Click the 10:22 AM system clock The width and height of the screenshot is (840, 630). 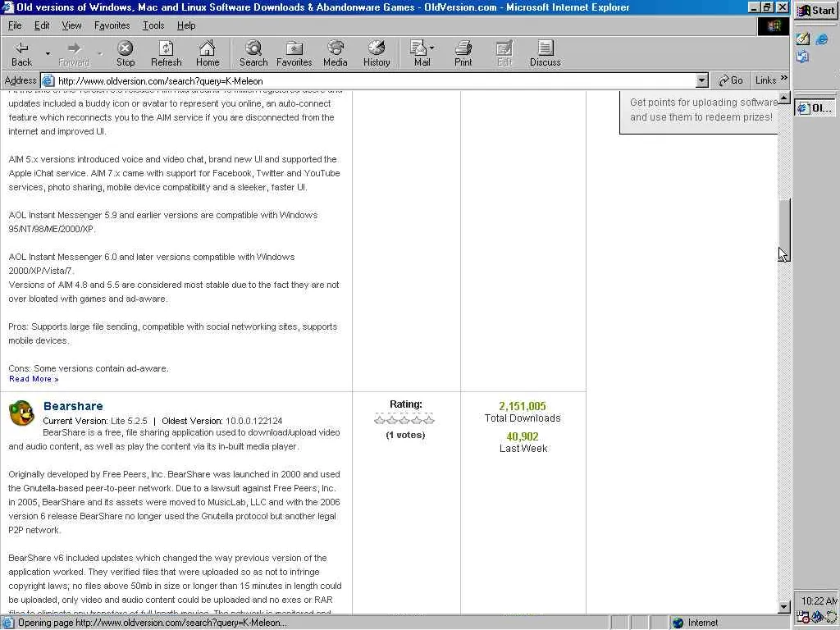[x=819, y=600]
